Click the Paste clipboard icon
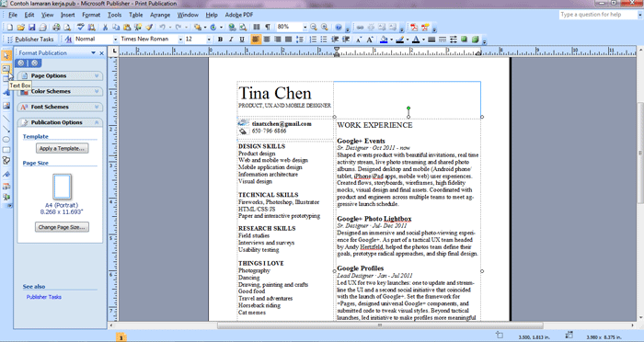 pyautogui.click(x=127, y=27)
